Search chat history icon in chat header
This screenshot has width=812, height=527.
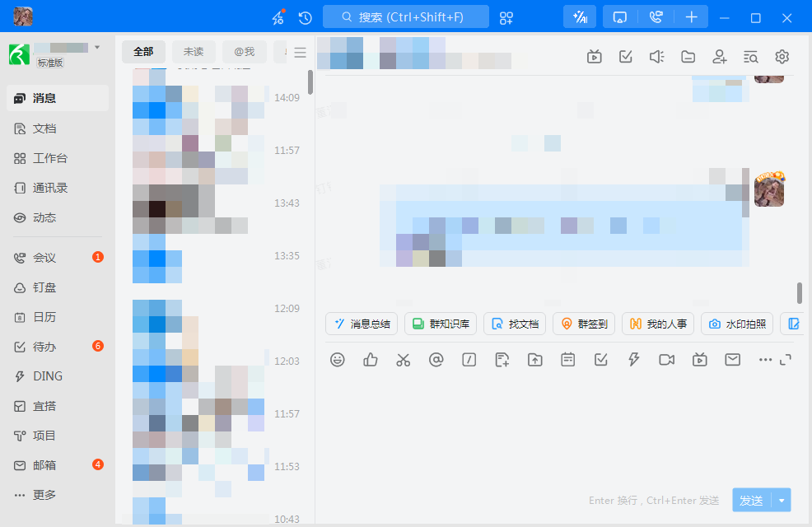point(750,56)
